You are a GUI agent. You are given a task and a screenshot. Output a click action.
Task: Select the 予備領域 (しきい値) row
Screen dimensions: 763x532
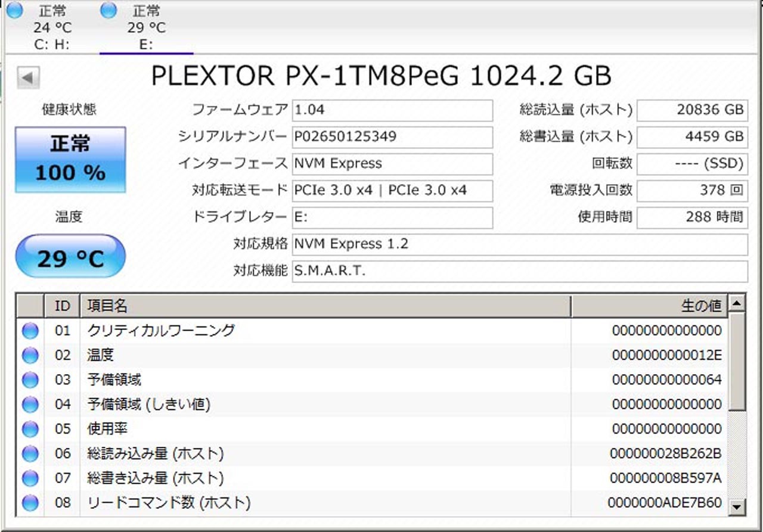tap(373, 405)
